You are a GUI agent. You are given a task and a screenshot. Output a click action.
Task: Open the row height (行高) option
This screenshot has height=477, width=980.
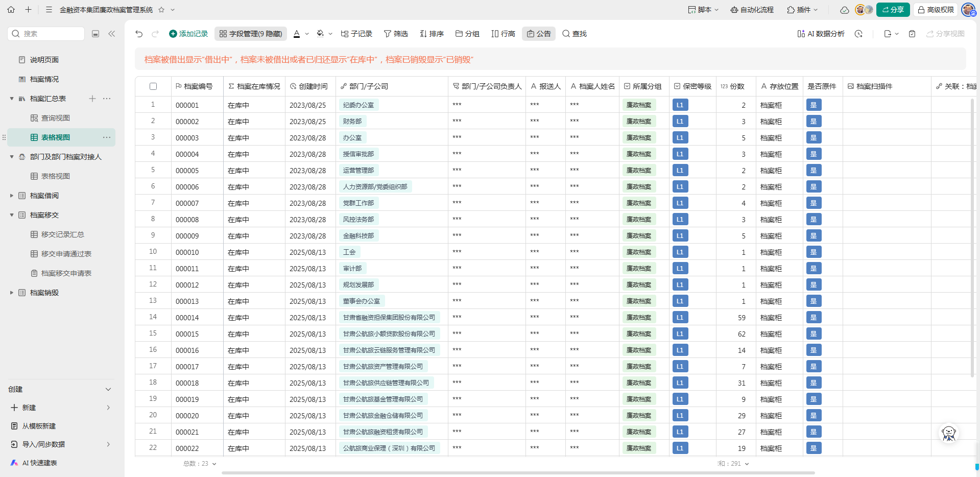pyautogui.click(x=503, y=34)
